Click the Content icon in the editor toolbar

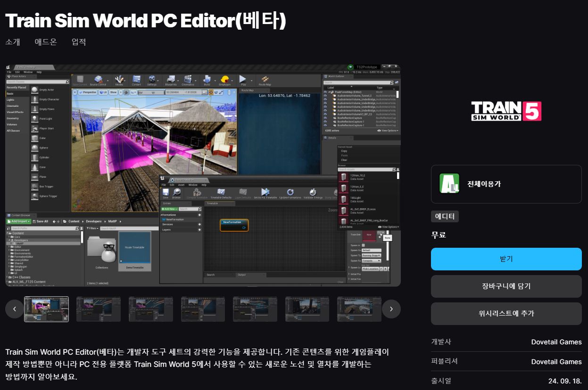tap(136, 81)
